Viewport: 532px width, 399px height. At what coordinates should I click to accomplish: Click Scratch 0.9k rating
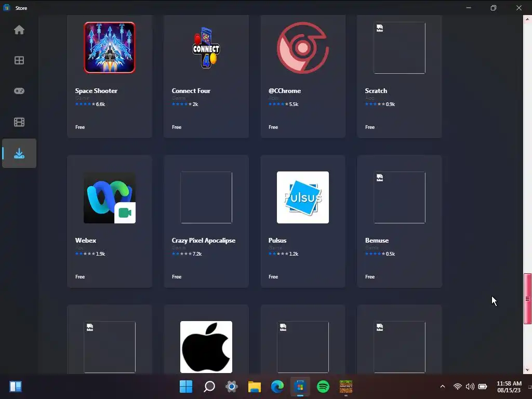pos(380,104)
